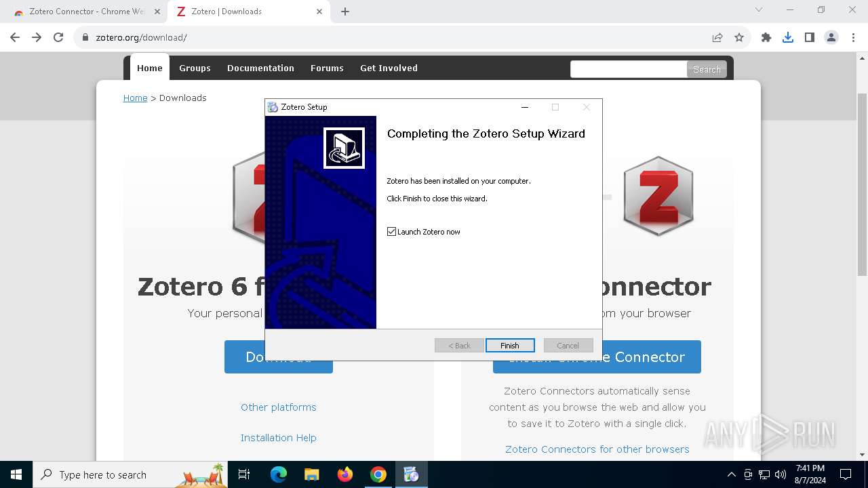Select the Zotero Downloads tab
The width and height of the screenshot is (868, 488).
[x=249, y=12]
